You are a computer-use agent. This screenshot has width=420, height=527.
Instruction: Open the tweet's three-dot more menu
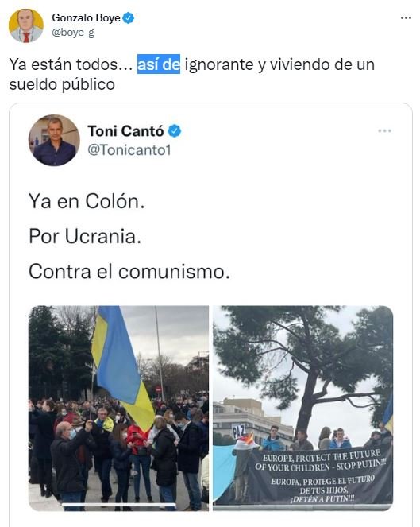(406, 17)
